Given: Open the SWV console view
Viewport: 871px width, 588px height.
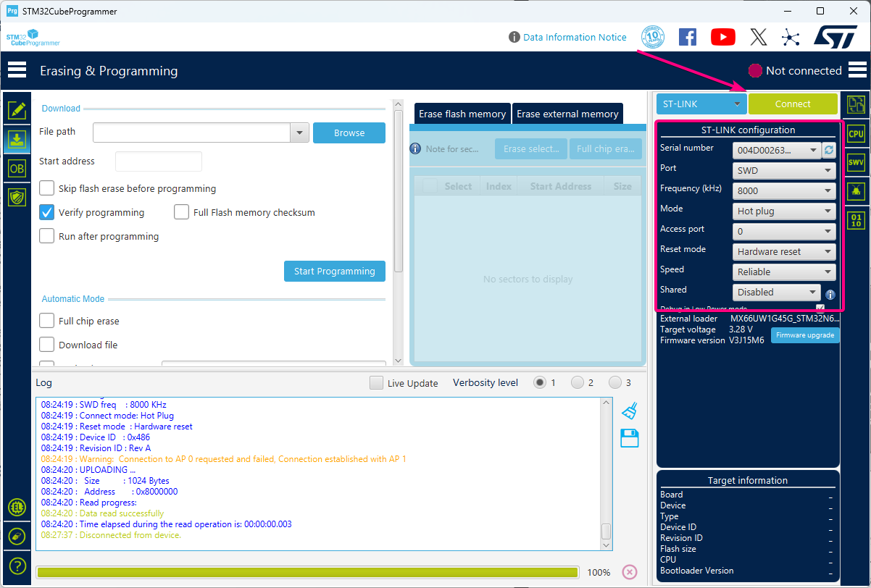Looking at the screenshot, I should coord(856,161).
